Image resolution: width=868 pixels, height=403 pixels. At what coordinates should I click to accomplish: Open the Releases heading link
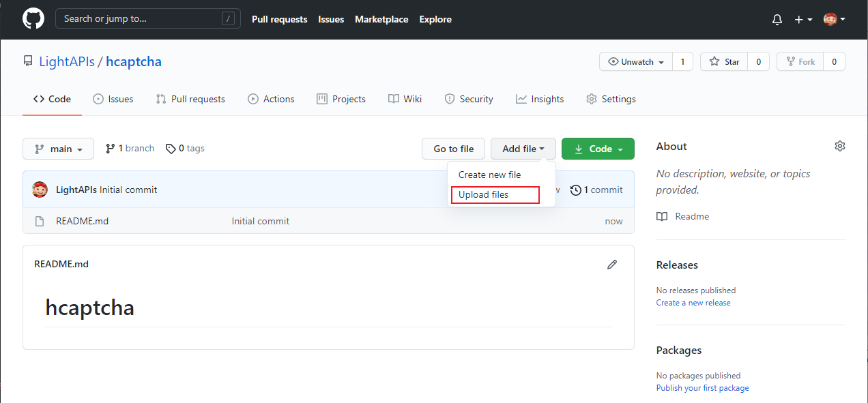(677, 265)
